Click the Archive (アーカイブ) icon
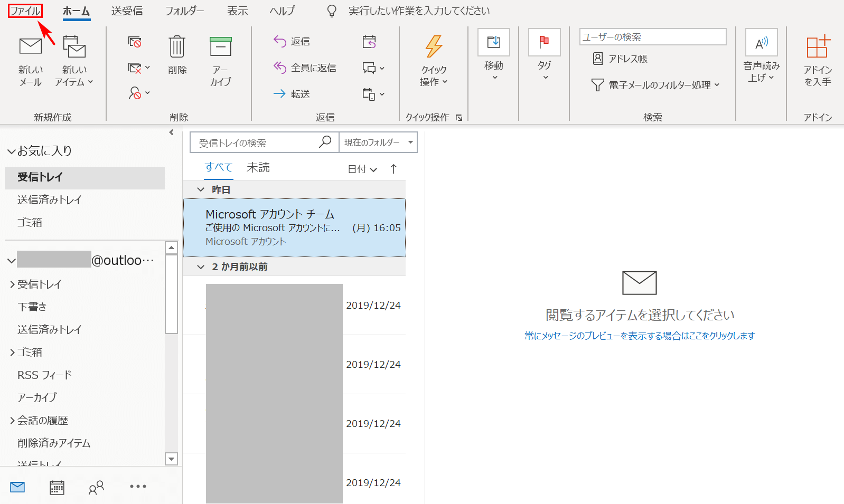Viewport: 844px width, 504px height. (221, 46)
